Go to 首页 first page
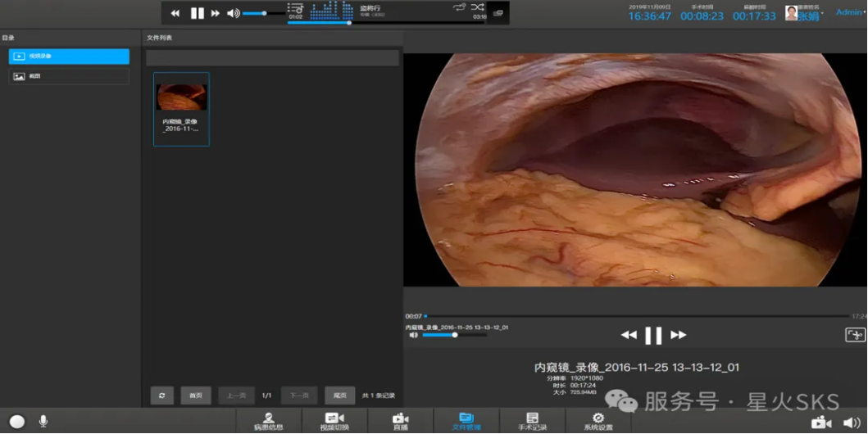 [196, 396]
